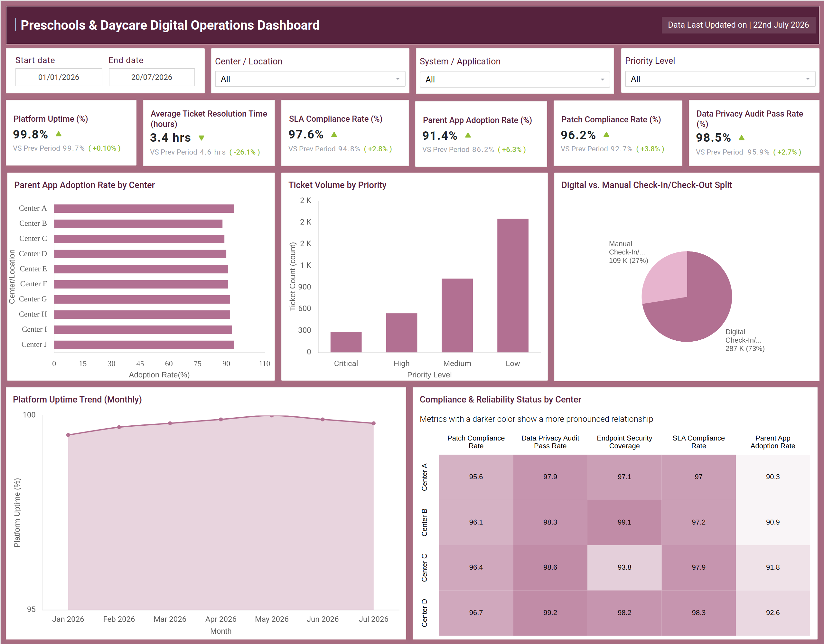Click the Ticket Volume by Priority title
The width and height of the screenshot is (824, 644).
(x=337, y=185)
